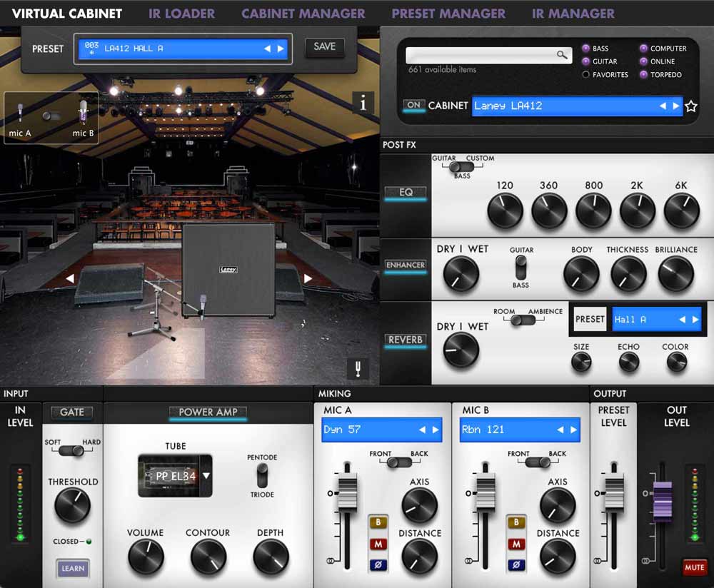
Task: Toggle the Online source filter
Action: (x=643, y=61)
